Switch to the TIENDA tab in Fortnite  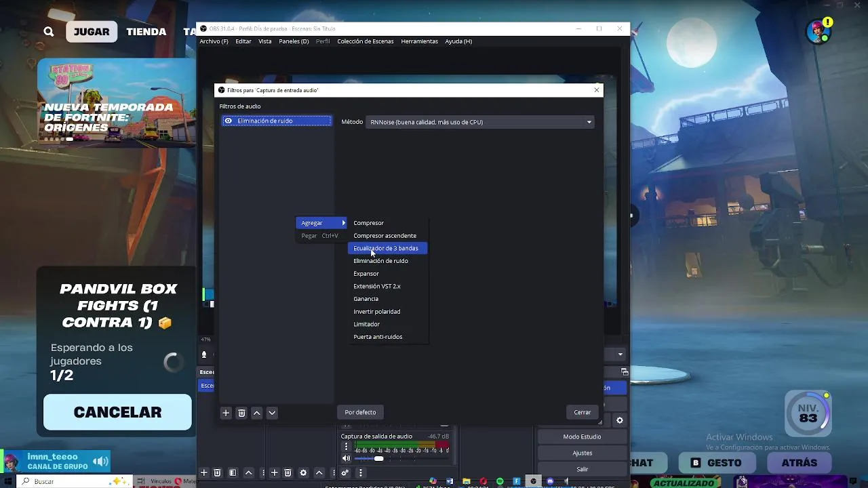pos(146,31)
